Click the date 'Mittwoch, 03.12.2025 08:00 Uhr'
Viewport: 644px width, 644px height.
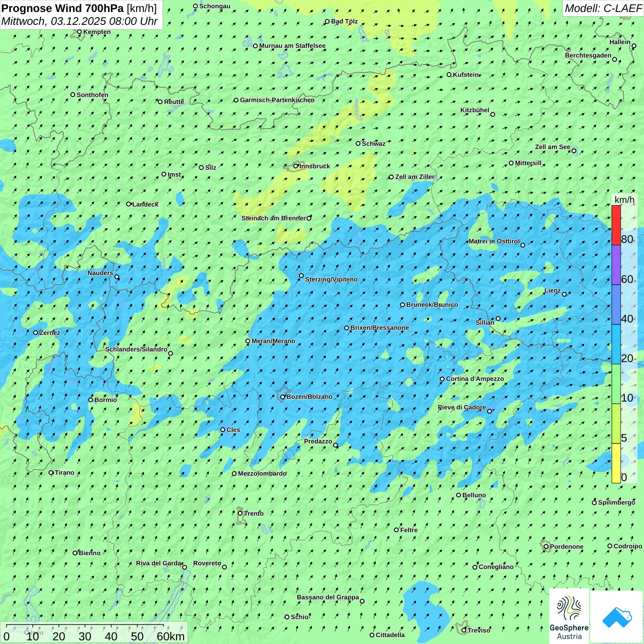[x=80, y=21]
